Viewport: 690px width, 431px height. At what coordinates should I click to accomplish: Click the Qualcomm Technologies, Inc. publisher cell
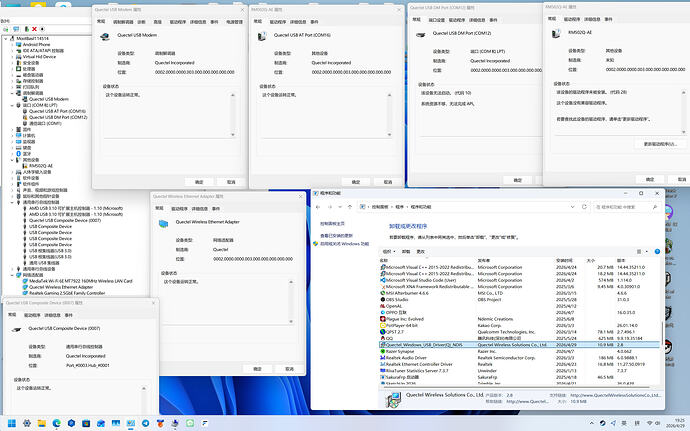(506, 332)
